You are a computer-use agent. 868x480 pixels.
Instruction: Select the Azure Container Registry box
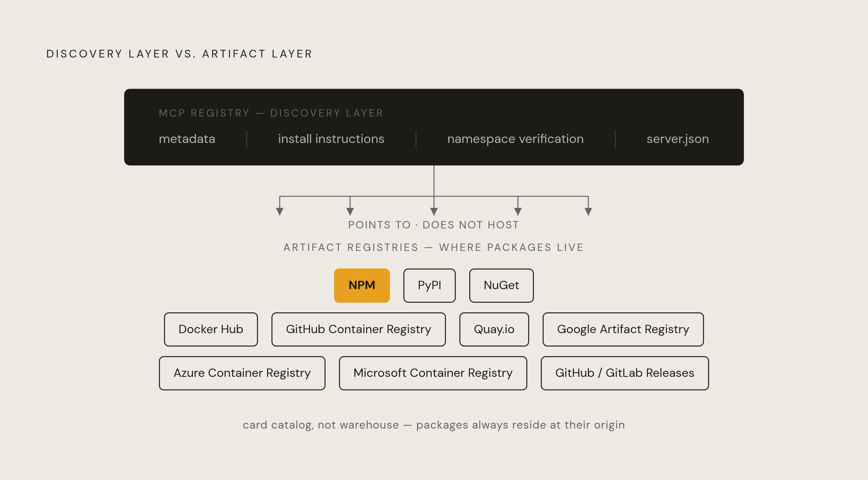[242, 373]
